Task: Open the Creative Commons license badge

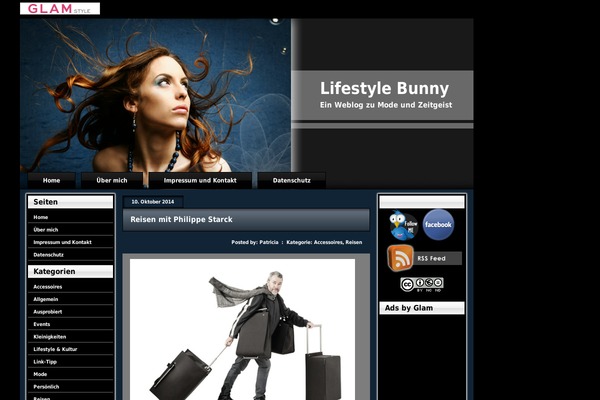Action: pyautogui.click(x=421, y=284)
